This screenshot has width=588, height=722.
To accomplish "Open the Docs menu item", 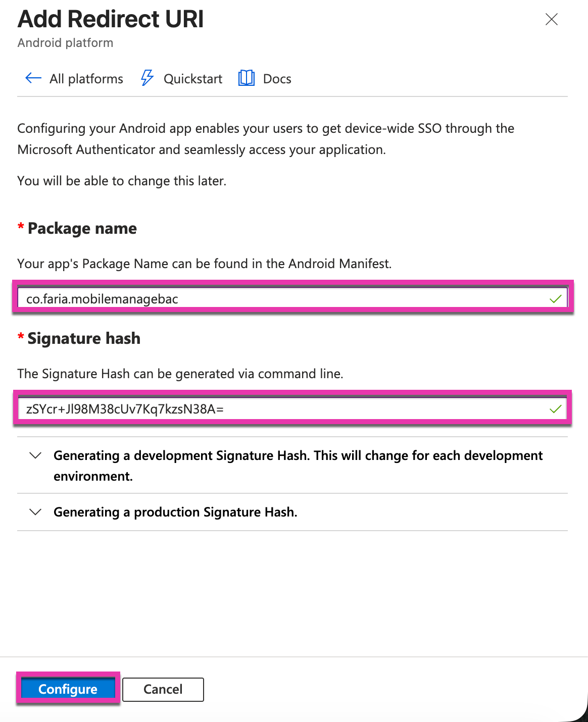I will point(277,79).
